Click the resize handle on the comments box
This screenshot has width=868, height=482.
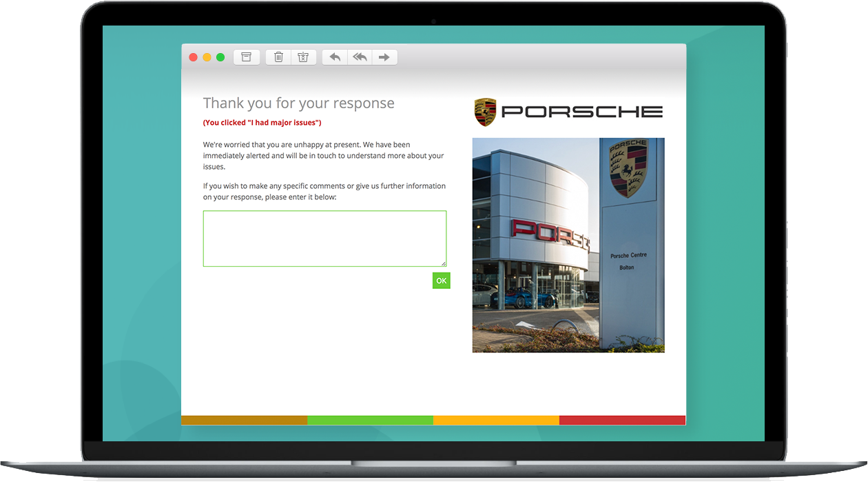444,263
